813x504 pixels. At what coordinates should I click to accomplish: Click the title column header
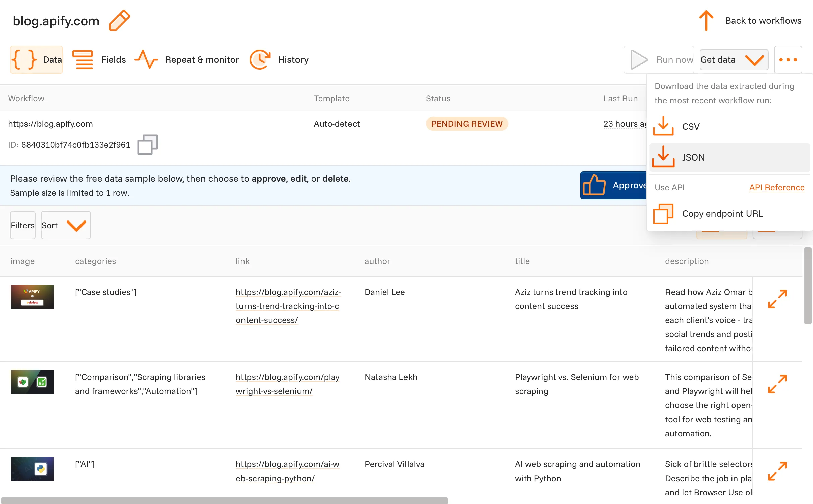[522, 261]
